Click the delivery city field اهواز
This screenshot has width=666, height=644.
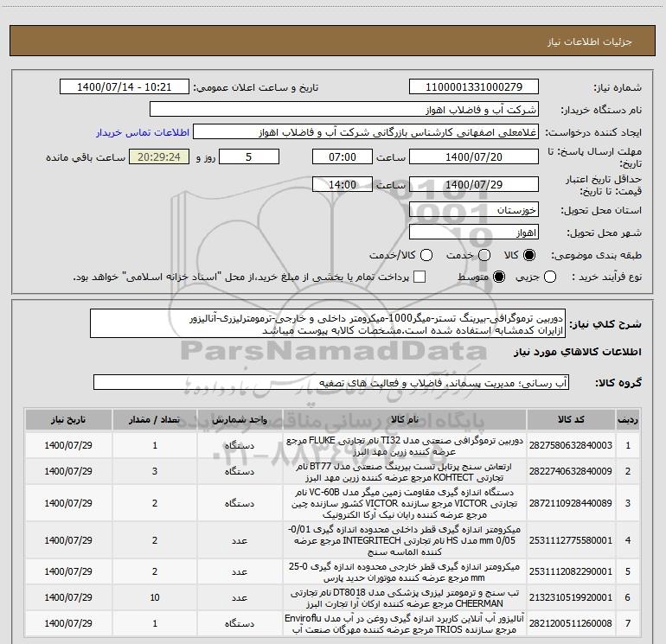[x=474, y=233]
